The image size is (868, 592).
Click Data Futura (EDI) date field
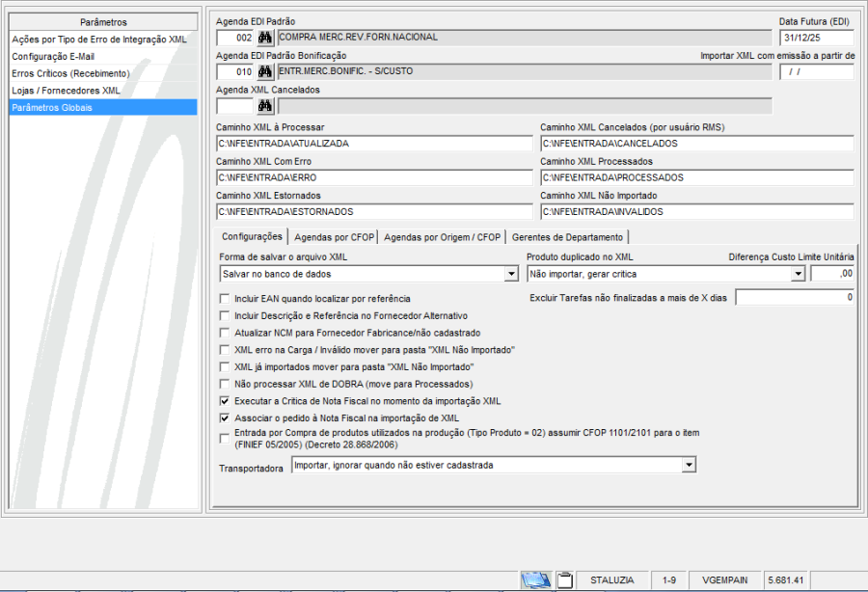pos(817,38)
